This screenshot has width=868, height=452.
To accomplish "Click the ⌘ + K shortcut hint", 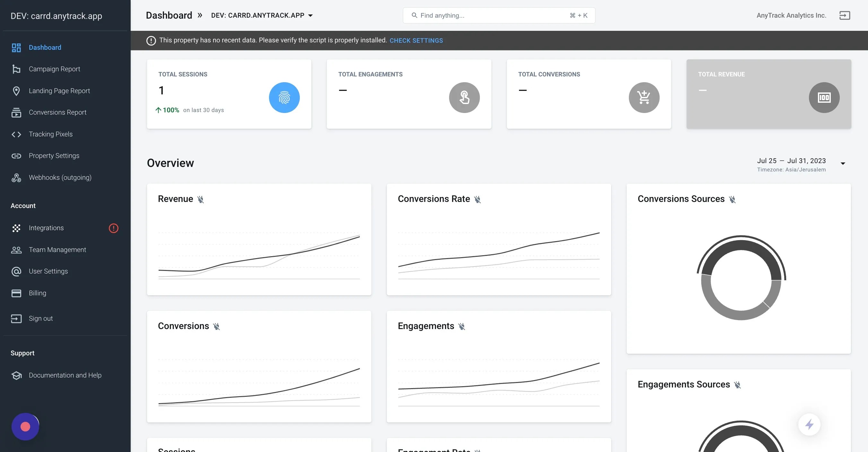I will point(578,15).
